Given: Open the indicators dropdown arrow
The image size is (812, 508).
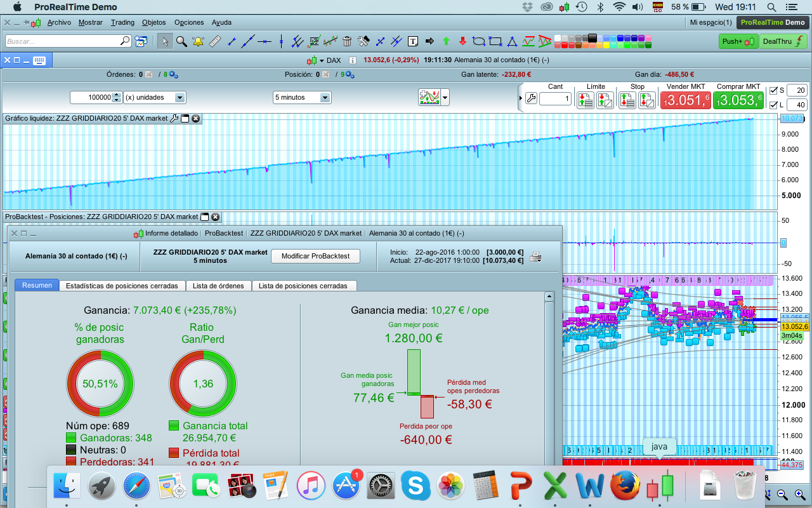Looking at the screenshot, I should tap(445, 98).
